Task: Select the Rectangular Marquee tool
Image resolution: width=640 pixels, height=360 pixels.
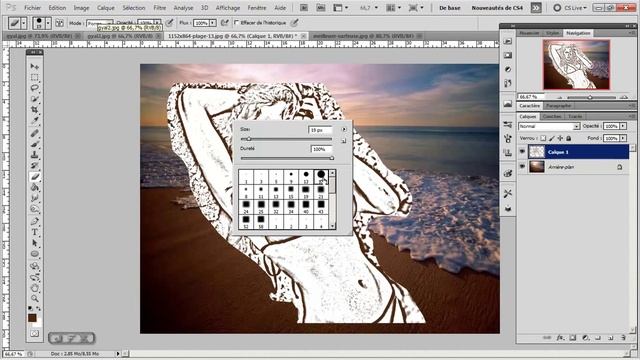Action: click(x=35, y=77)
